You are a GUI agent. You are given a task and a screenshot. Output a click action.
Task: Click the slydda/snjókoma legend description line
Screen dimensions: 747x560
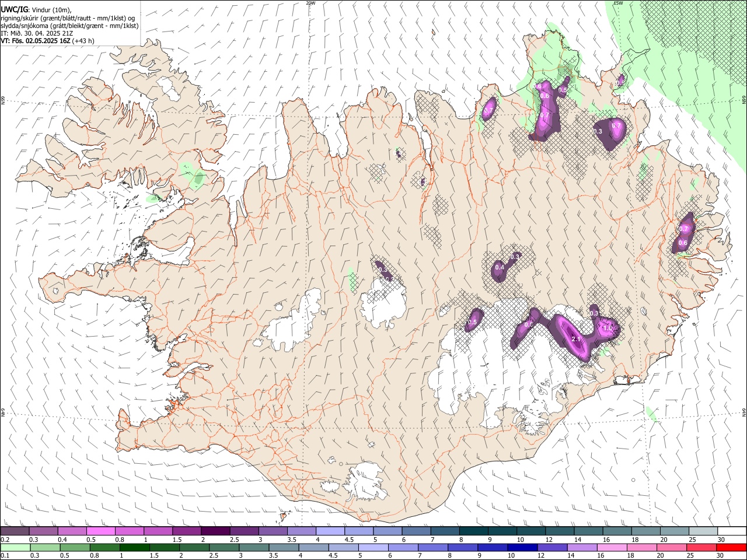69,26
